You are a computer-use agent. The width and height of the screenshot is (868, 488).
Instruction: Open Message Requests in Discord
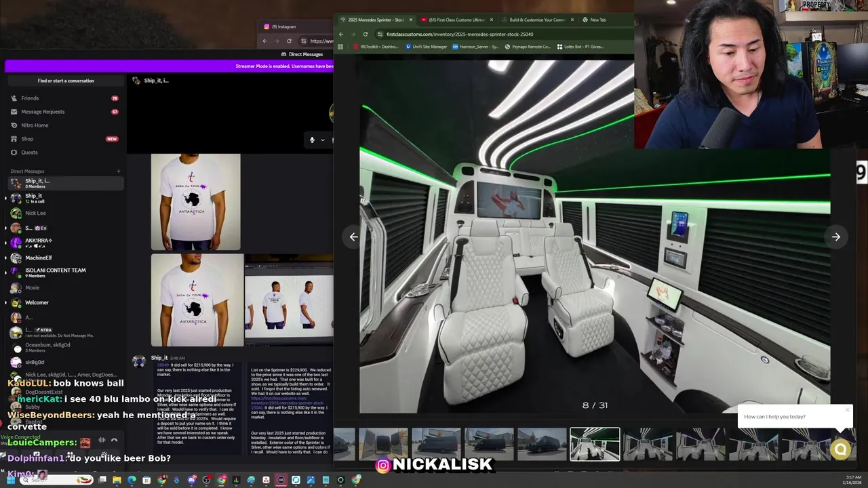pos(64,112)
